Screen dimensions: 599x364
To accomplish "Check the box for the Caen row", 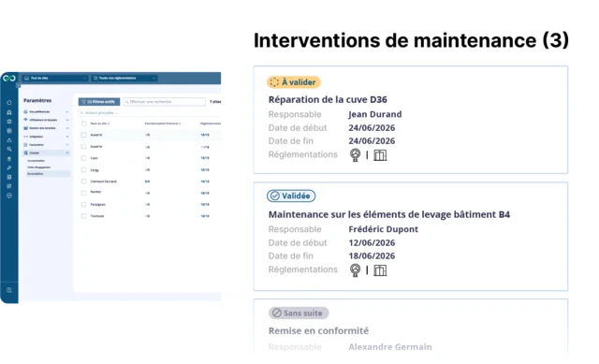I will pos(83,158).
